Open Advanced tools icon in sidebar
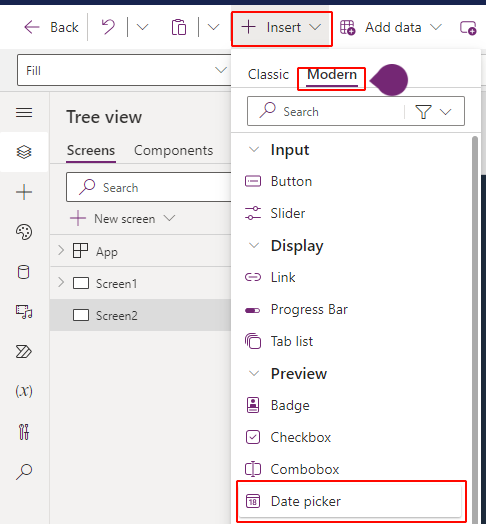 click(24, 432)
